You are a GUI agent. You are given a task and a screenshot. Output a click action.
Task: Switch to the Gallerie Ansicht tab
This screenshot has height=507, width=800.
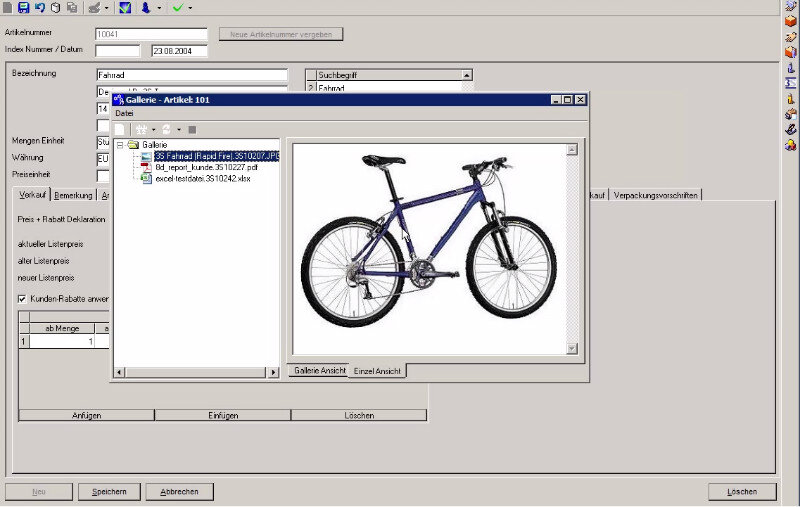319,371
